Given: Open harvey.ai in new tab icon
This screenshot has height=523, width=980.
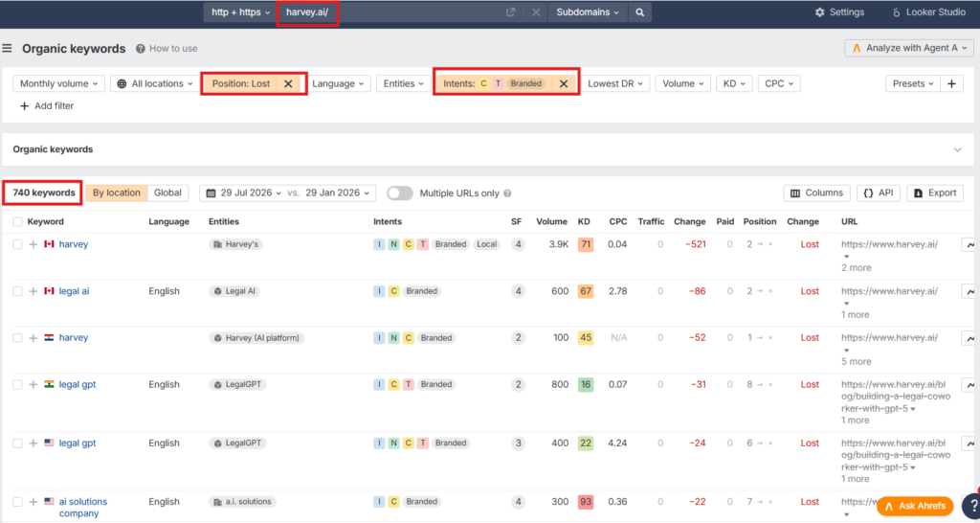Looking at the screenshot, I should (x=511, y=12).
